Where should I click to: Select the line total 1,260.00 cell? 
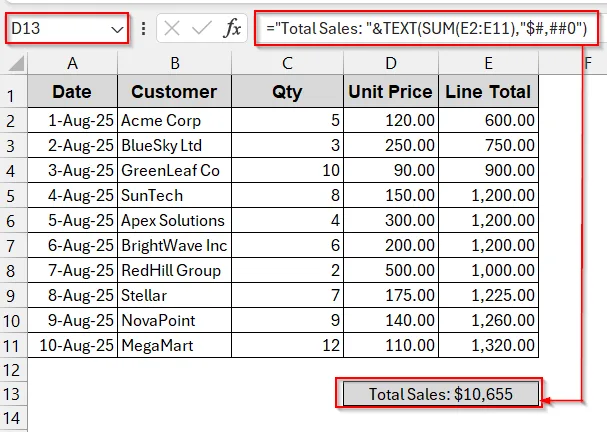coord(489,320)
